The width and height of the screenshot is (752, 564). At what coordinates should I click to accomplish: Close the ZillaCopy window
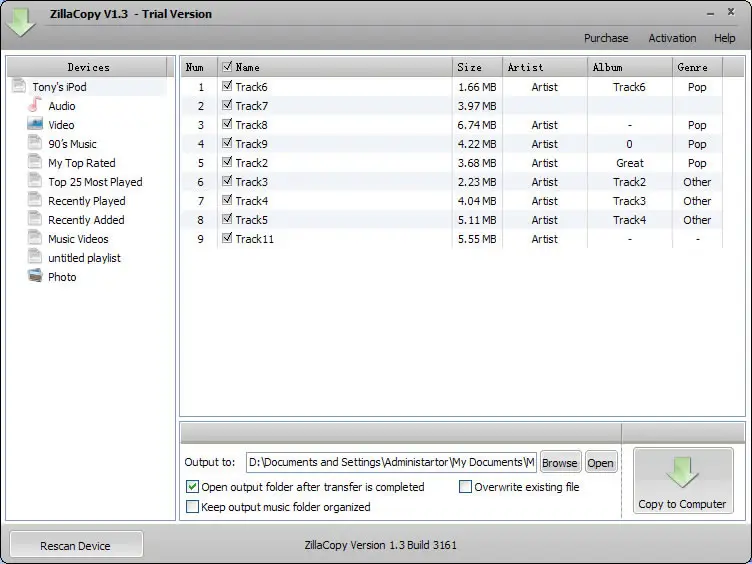[731, 12]
